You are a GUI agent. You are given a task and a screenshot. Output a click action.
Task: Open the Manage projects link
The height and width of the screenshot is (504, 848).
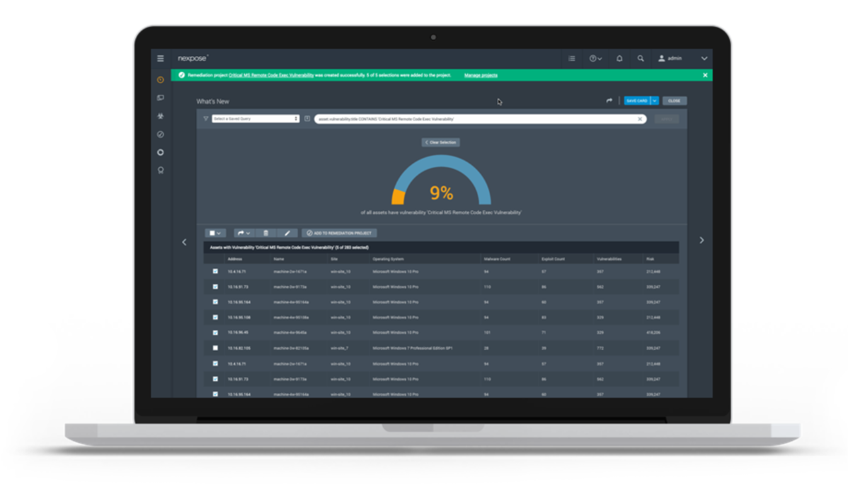click(481, 75)
